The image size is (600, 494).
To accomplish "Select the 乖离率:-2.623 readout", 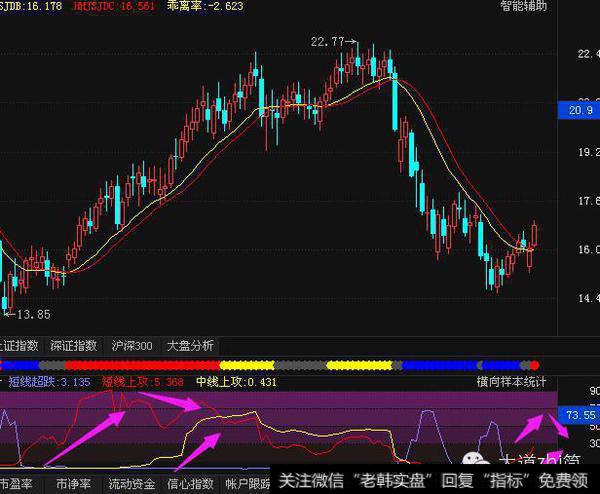I will click(x=205, y=6).
